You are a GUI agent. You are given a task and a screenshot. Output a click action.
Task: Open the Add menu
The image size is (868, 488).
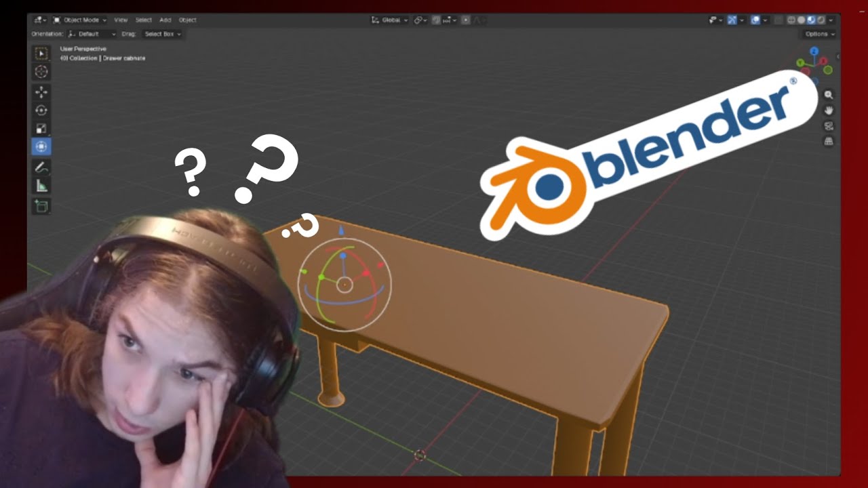(165, 20)
